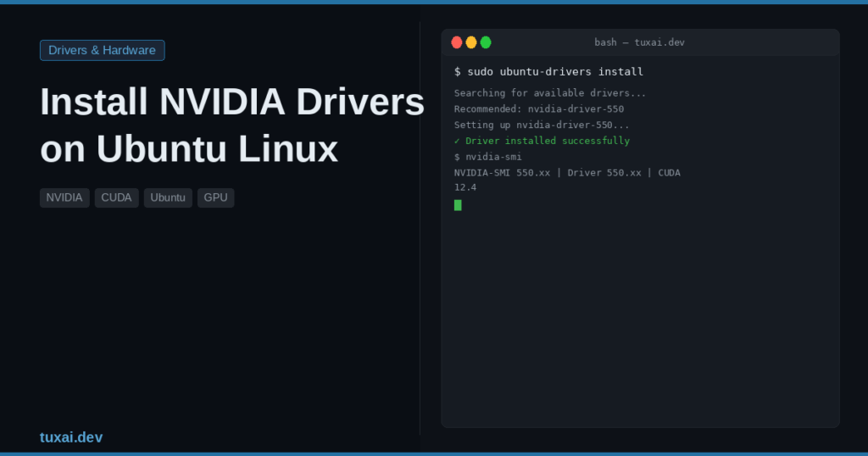This screenshot has height=456, width=868.
Task: Click the '$ nvidia-smi' command line
Action: click(x=487, y=157)
